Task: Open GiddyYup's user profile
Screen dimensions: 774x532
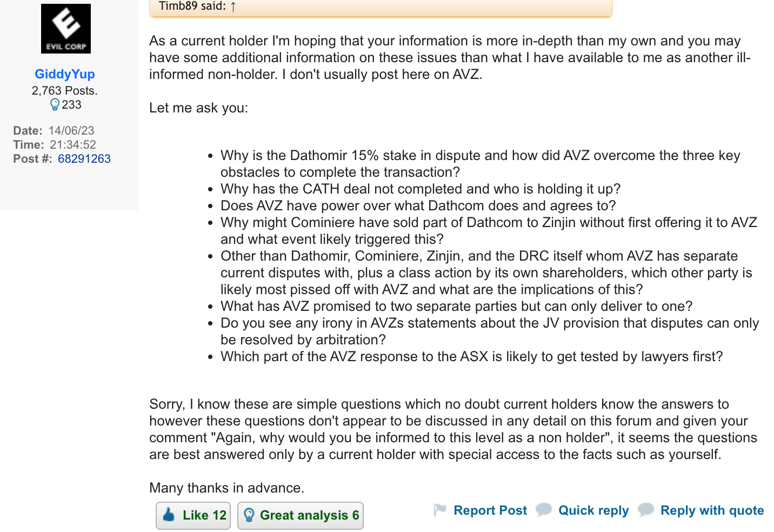Action: point(65,74)
